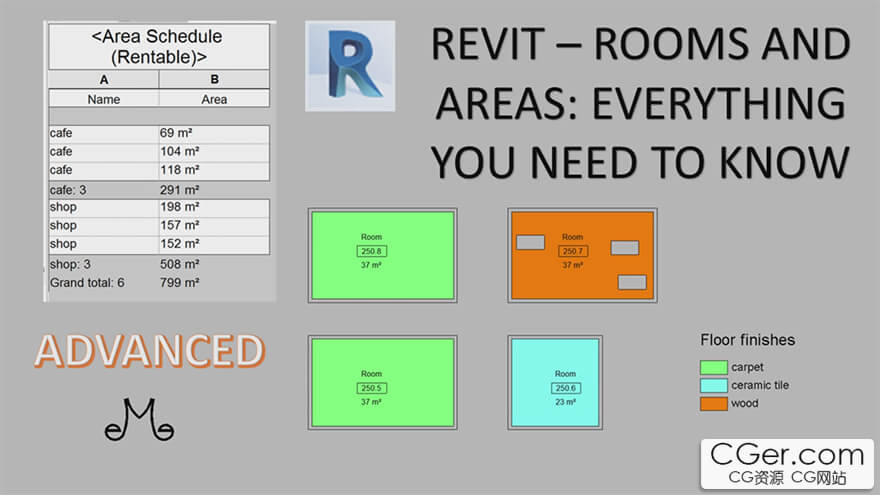Click the M signature logo below ADVANCED

pos(139,419)
